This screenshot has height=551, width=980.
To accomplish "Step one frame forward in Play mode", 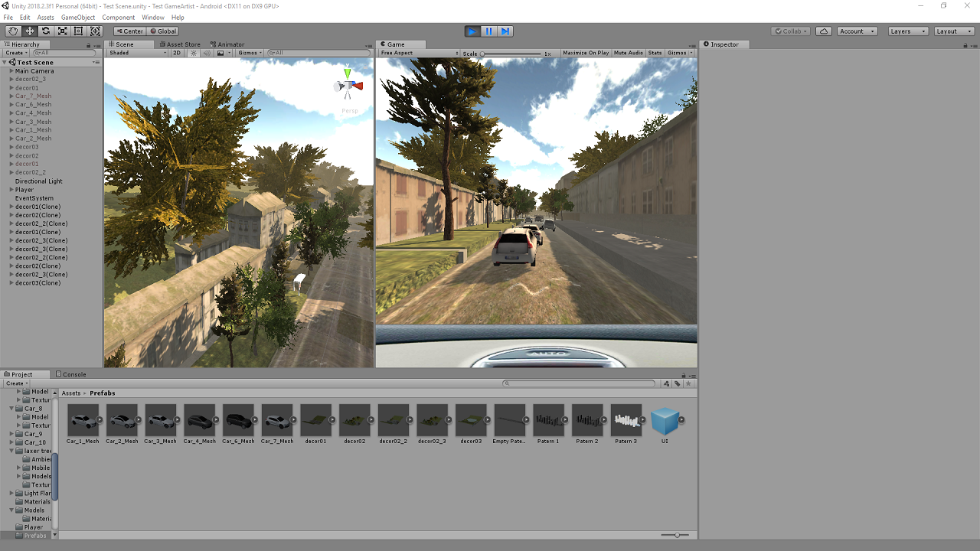I will (507, 31).
